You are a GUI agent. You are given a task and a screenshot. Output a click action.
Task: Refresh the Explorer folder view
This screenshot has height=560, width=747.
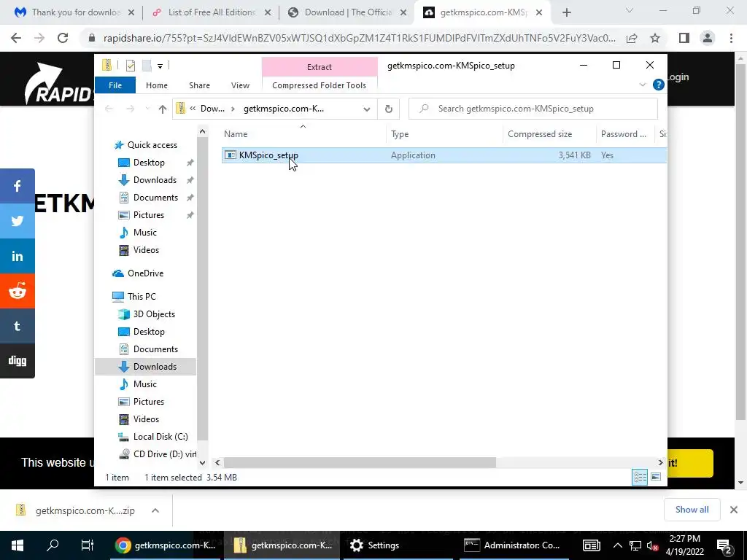(389, 109)
